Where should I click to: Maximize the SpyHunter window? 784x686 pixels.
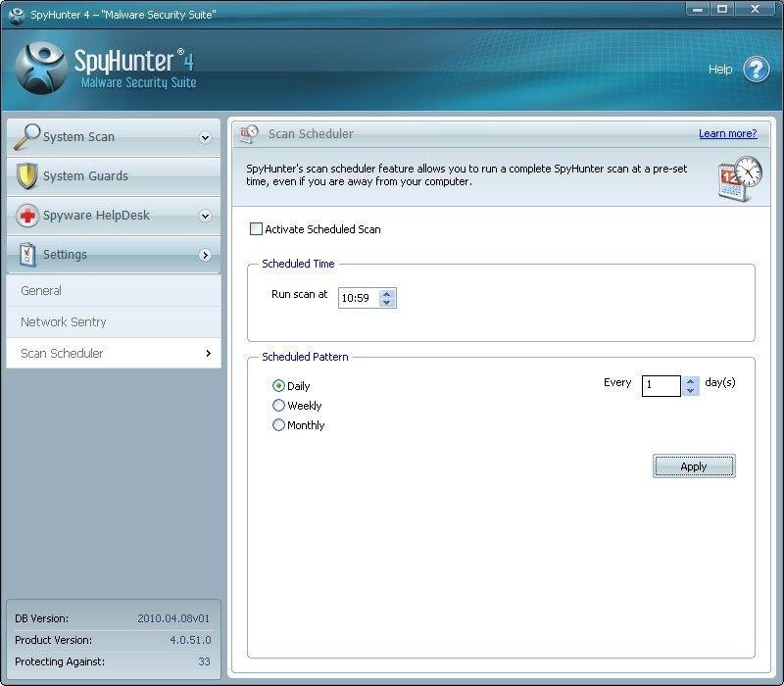pos(722,9)
